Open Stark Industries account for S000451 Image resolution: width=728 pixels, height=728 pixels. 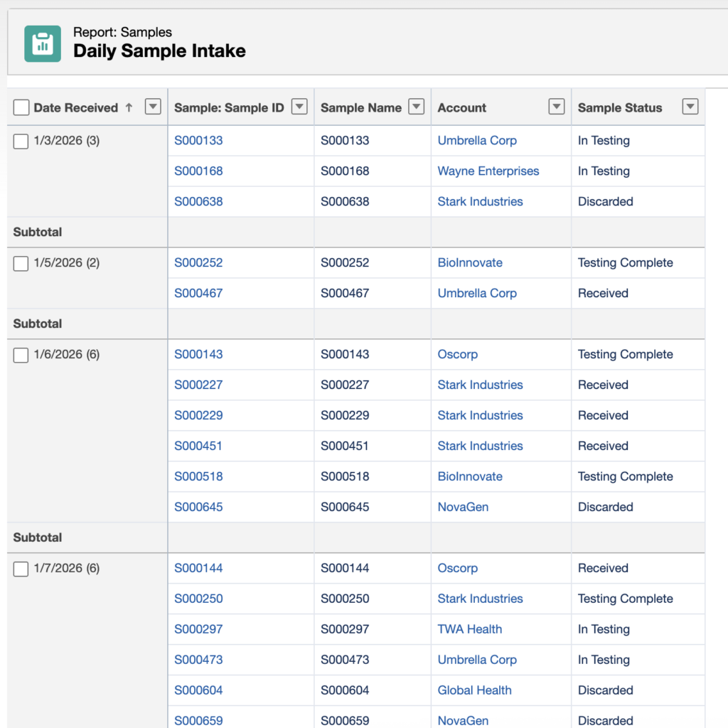coord(480,446)
